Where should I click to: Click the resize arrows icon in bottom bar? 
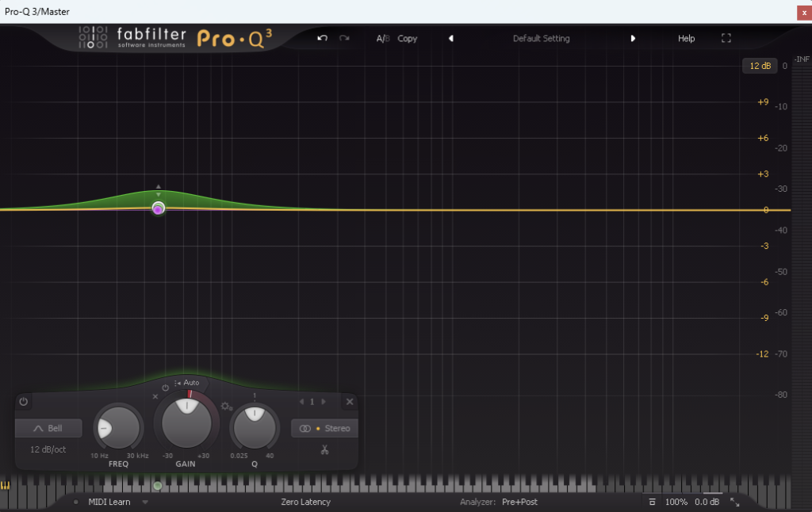734,502
